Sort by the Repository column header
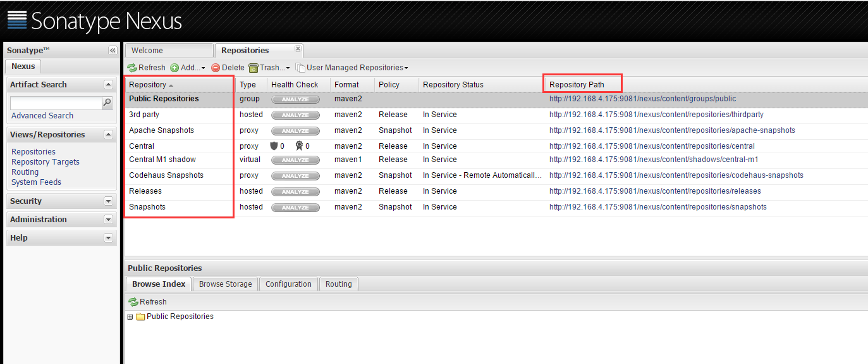The width and height of the screenshot is (868, 364). 180,85
